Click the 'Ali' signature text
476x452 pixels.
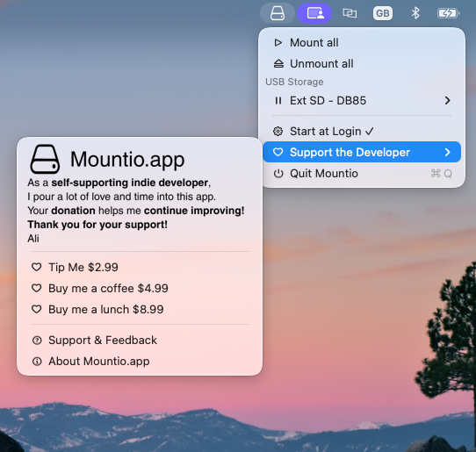tap(33, 239)
